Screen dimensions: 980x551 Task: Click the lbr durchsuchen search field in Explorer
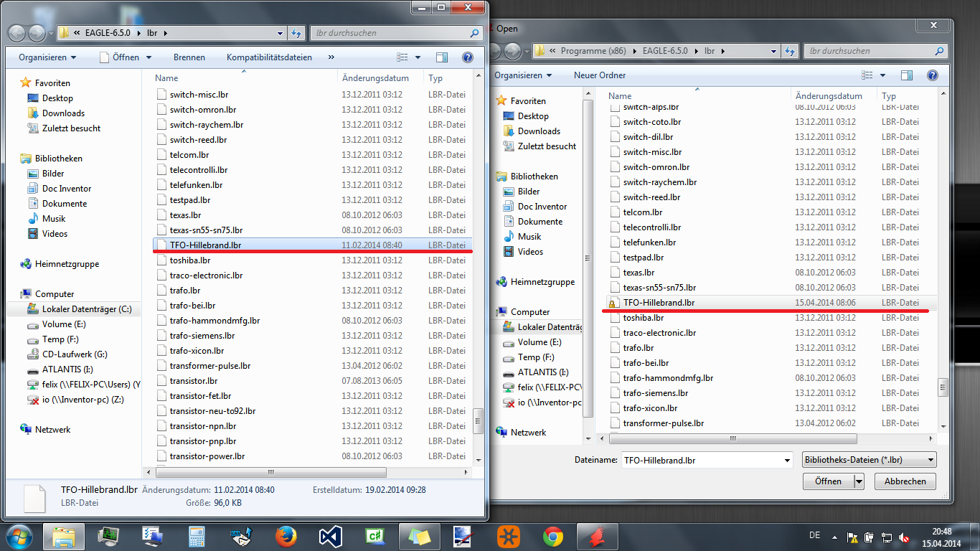pyautogui.click(x=397, y=33)
